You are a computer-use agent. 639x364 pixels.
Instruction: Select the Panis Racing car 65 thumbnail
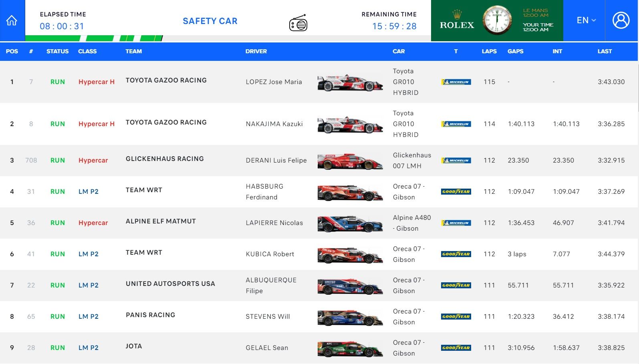pyautogui.click(x=350, y=318)
